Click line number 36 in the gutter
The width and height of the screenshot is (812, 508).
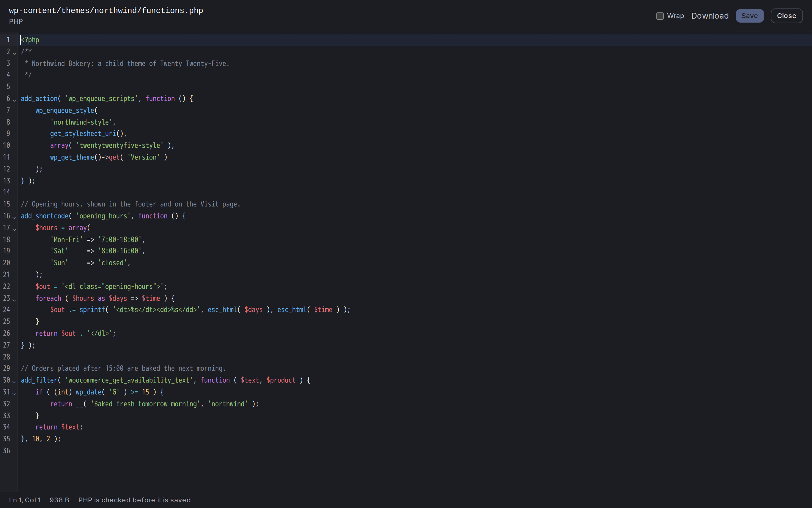point(7,450)
